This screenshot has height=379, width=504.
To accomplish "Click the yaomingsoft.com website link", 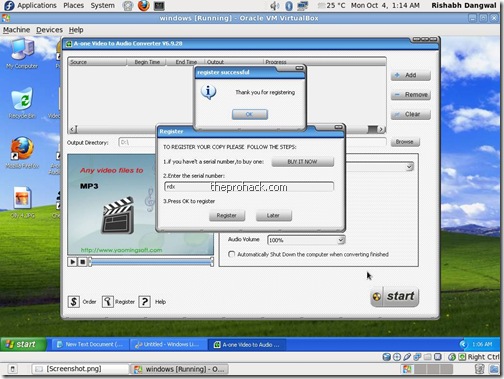I will pyautogui.click(x=121, y=250).
